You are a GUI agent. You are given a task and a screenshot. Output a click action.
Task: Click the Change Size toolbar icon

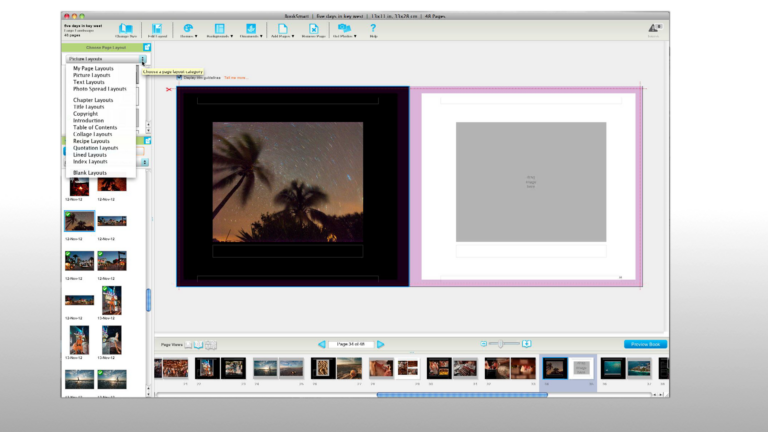tap(125, 30)
